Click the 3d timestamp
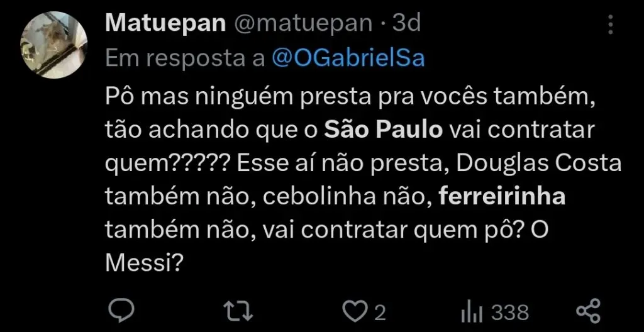This screenshot has width=644, height=332. 406,24
